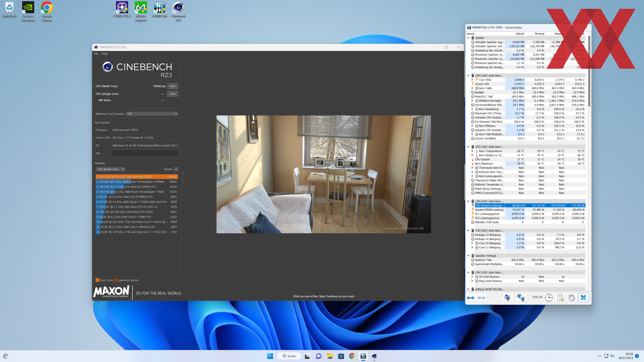Screen dimensions: 644x362
Task: Open the Help menu in Cinebench
Action: tap(105, 54)
